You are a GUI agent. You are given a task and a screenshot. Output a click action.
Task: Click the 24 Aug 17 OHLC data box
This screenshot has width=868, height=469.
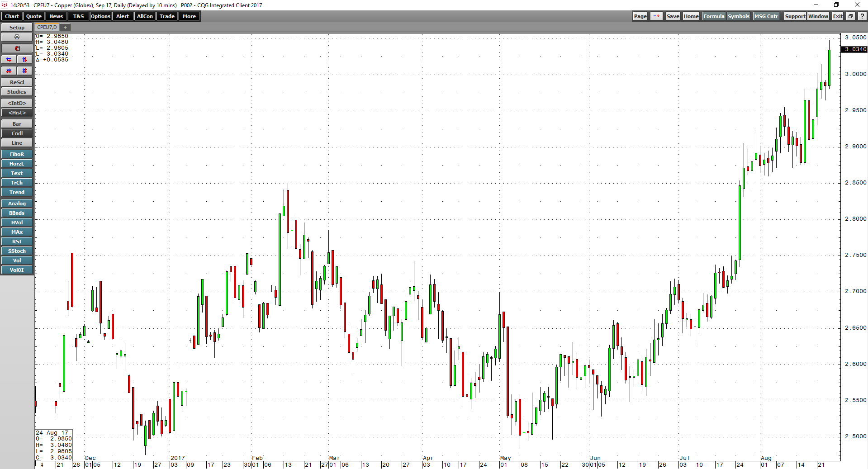54,445
